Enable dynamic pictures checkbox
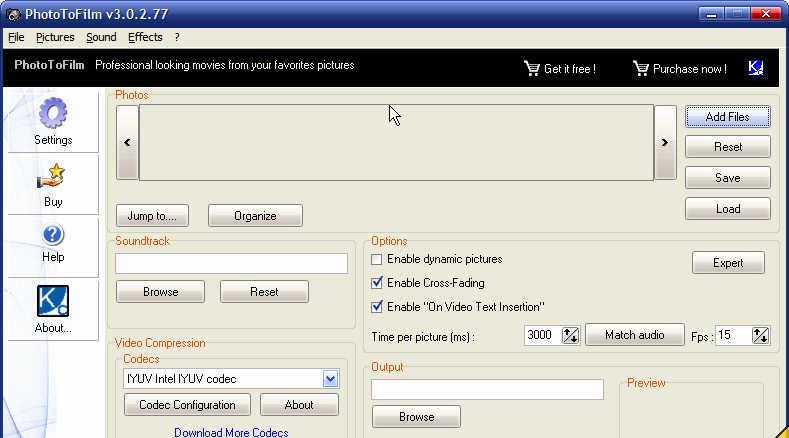 point(376,259)
